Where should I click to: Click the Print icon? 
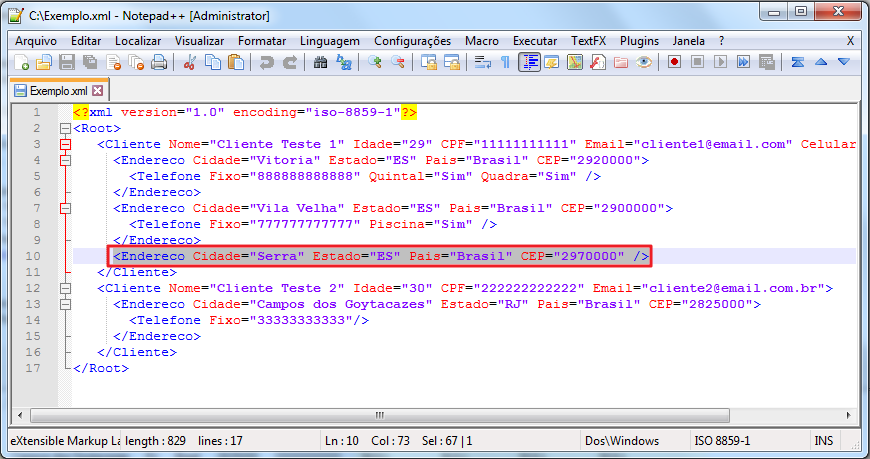(x=159, y=62)
